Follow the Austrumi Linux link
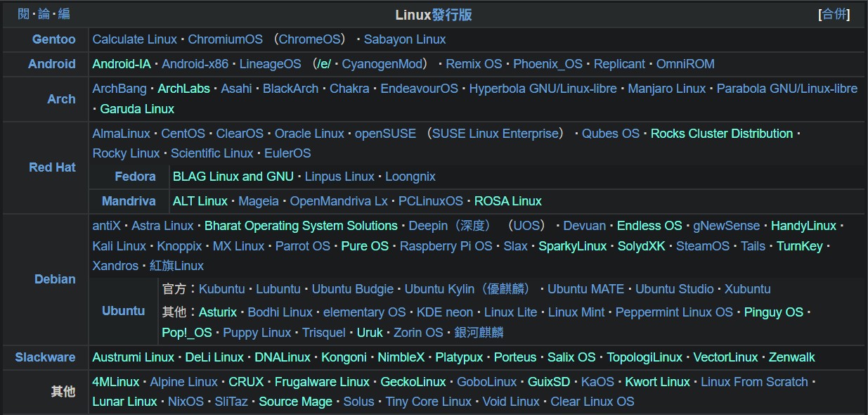The image size is (868, 415). point(134,357)
